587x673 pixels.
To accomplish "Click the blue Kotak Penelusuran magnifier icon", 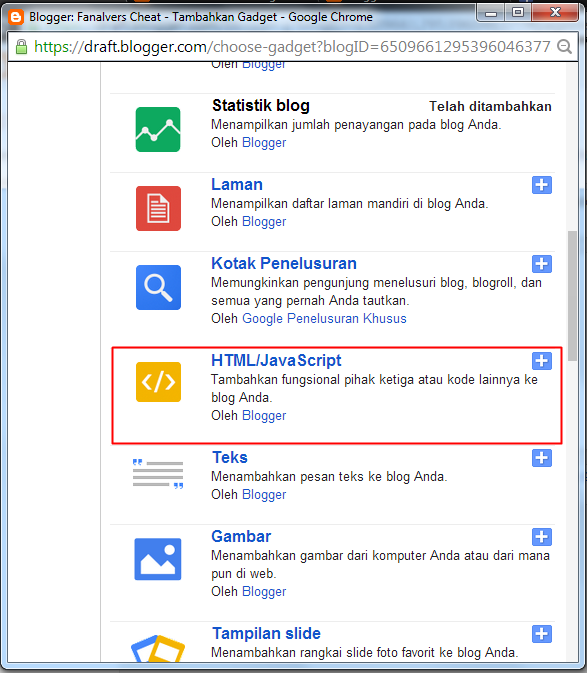I will (158, 287).
